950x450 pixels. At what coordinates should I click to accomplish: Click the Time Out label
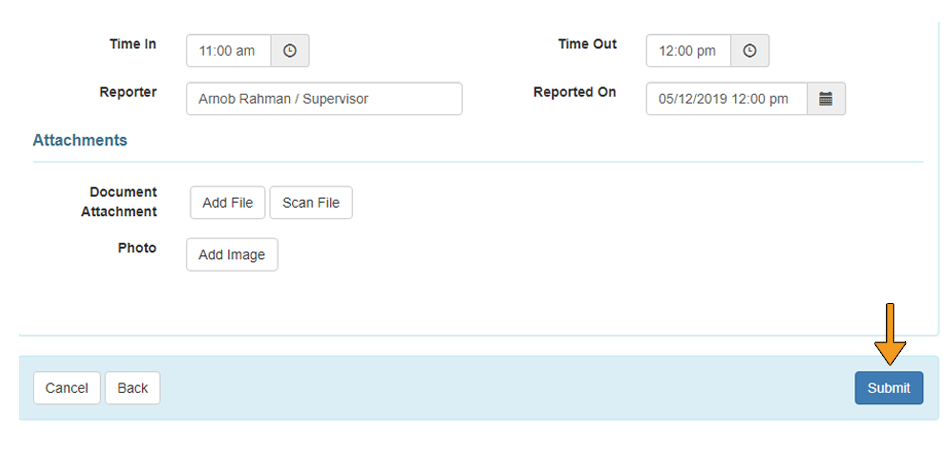point(588,44)
